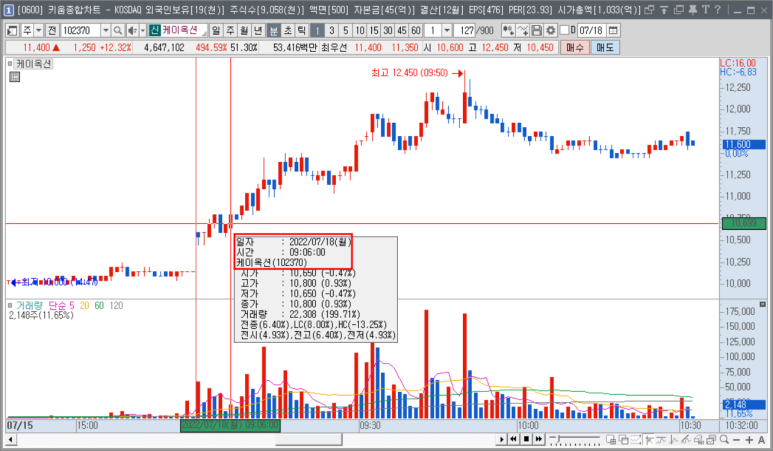Screen dimensions: 773x451
Task: Click the speaker sound icon in toolbar
Action: [x=132, y=31]
